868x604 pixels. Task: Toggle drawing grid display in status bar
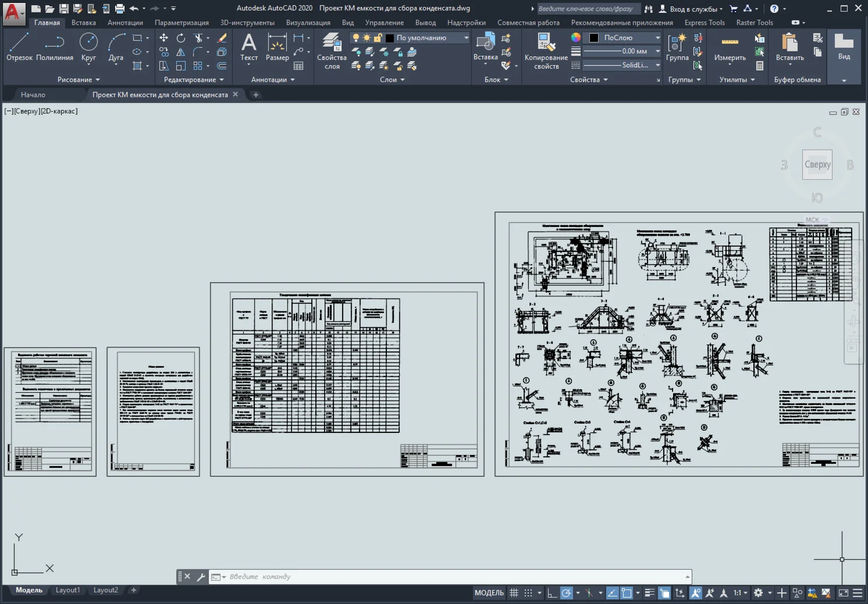pyautogui.click(x=514, y=593)
